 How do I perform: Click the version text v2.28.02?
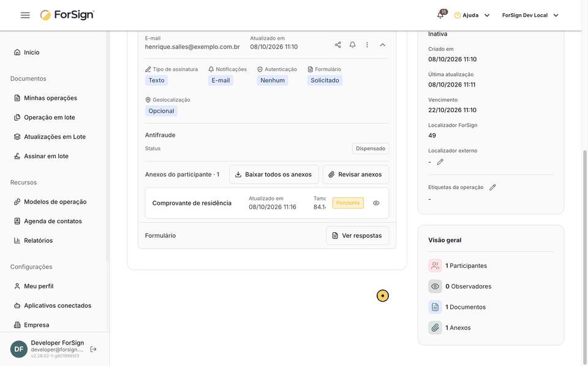coord(55,356)
